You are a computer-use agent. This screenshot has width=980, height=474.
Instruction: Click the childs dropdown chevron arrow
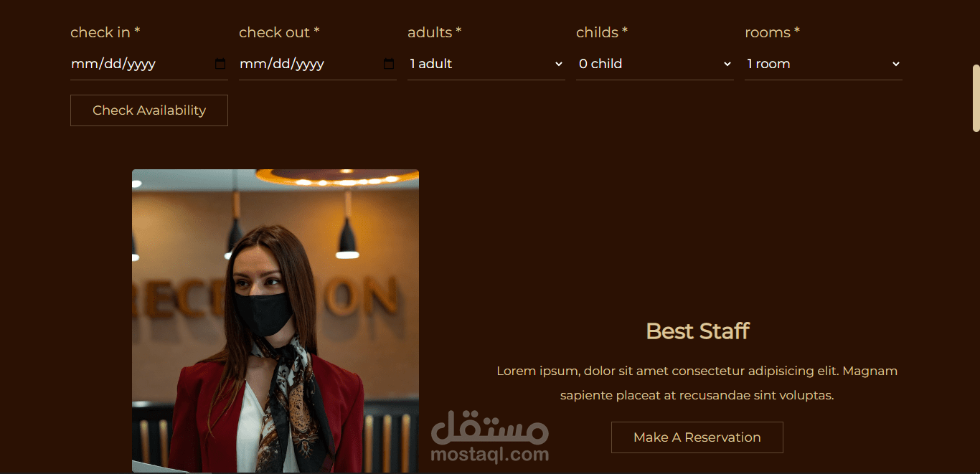727,64
